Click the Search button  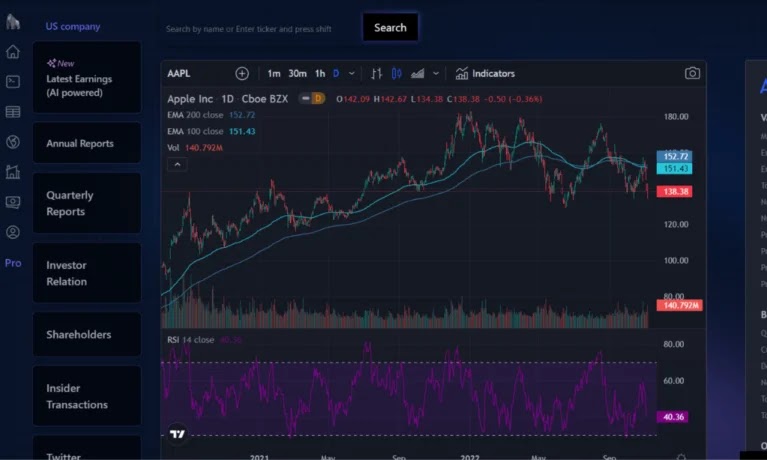click(x=390, y=27)
